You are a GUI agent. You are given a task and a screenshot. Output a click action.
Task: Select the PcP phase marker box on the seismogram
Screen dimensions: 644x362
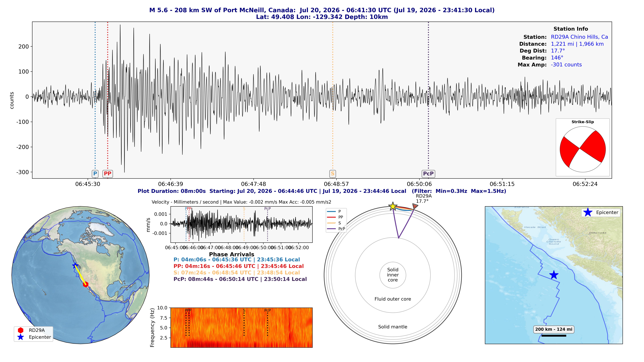[428, 174]
